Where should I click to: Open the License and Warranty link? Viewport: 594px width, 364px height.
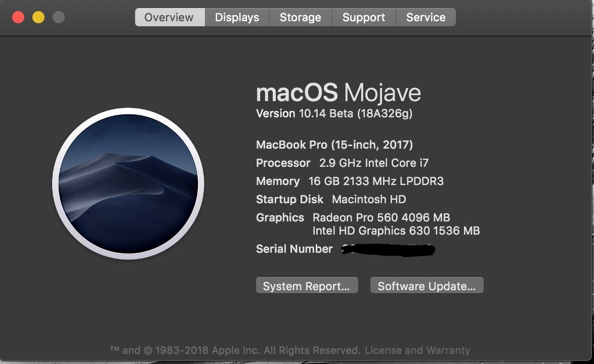pos(417,350)
